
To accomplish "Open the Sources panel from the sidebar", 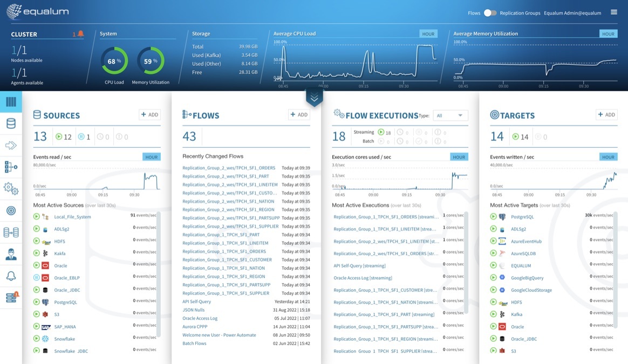I will 11,123.
